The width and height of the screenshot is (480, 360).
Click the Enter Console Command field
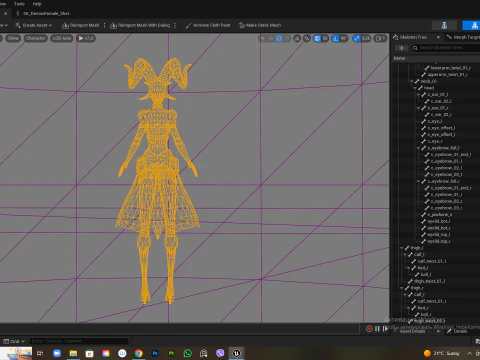[x=79, y=341]
